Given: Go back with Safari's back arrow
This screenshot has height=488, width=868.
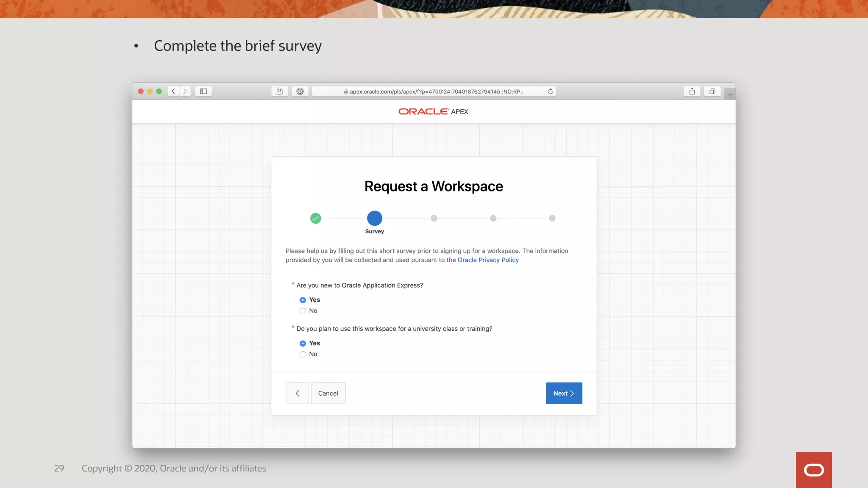Looking at the screenshot, I should 173,91.
